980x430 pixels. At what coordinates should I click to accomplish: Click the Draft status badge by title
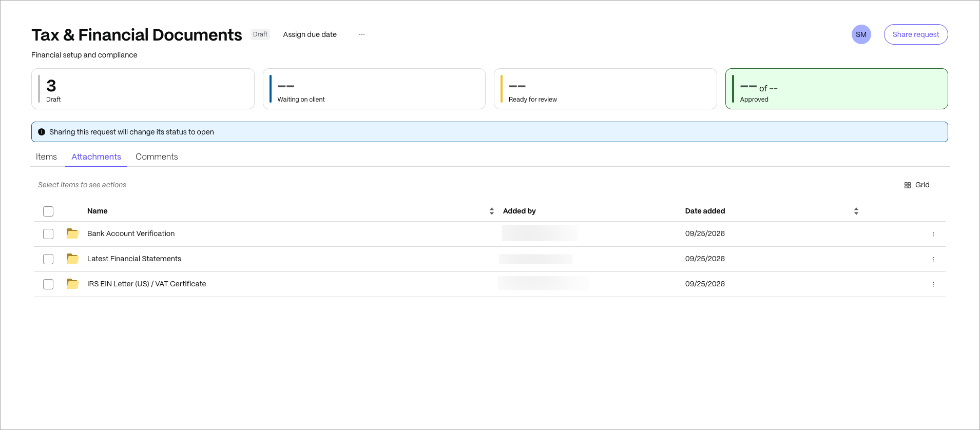coord(260,34)
